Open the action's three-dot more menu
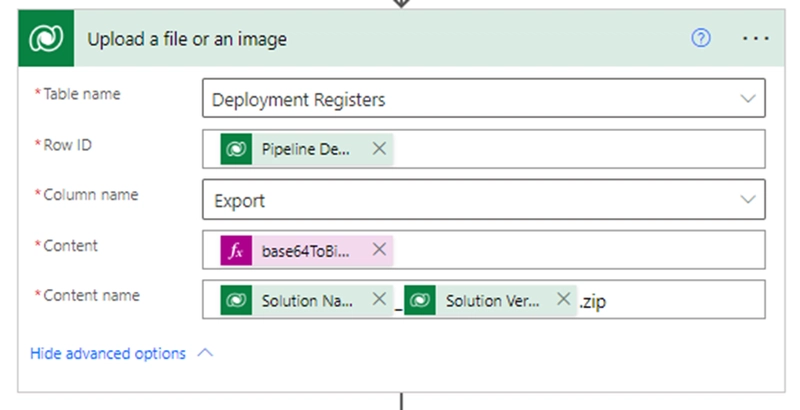Image resolution: width=800 pixels, height=410 pixels. pyautogui.click(x=755, y=39)
